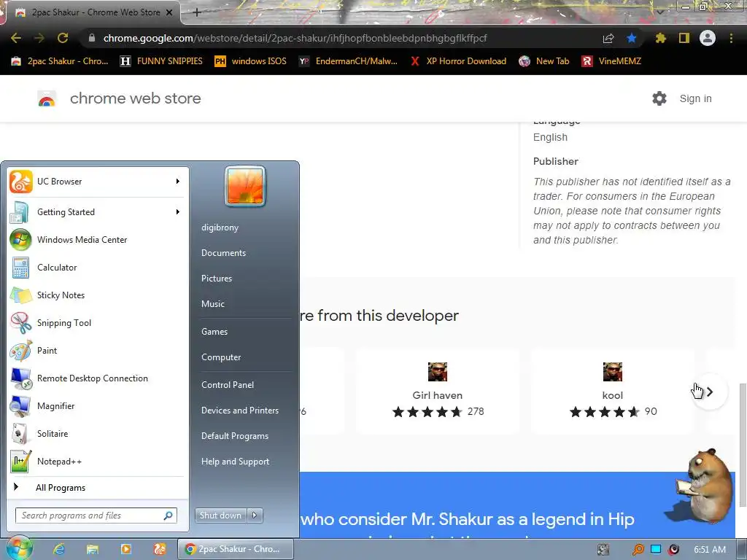This screenshot has width=747, height=560.
Task: Open Chrome three-dot menu
Action: click(731, 38)
